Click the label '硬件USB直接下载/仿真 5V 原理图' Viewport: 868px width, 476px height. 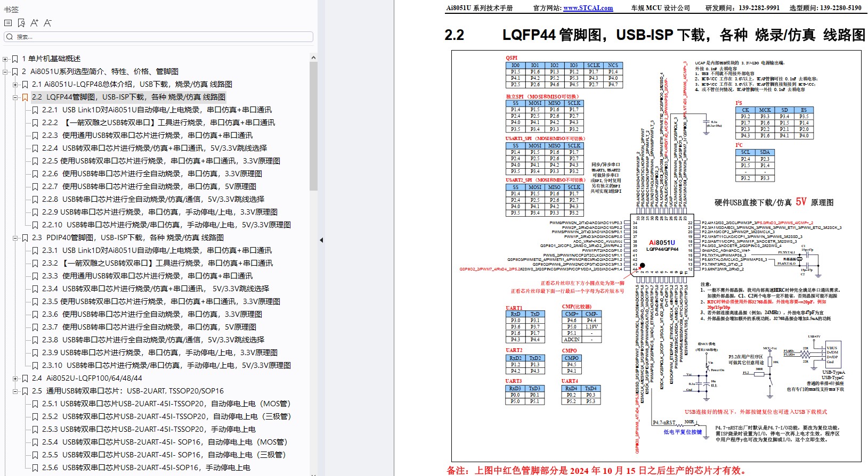coord(774,202)
